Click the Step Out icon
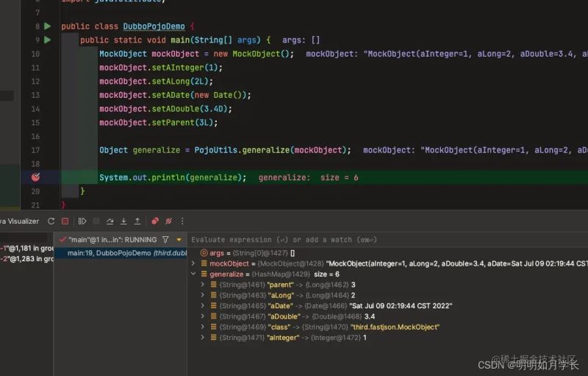The height and width of the screenshot is (376, 588). 137,221
